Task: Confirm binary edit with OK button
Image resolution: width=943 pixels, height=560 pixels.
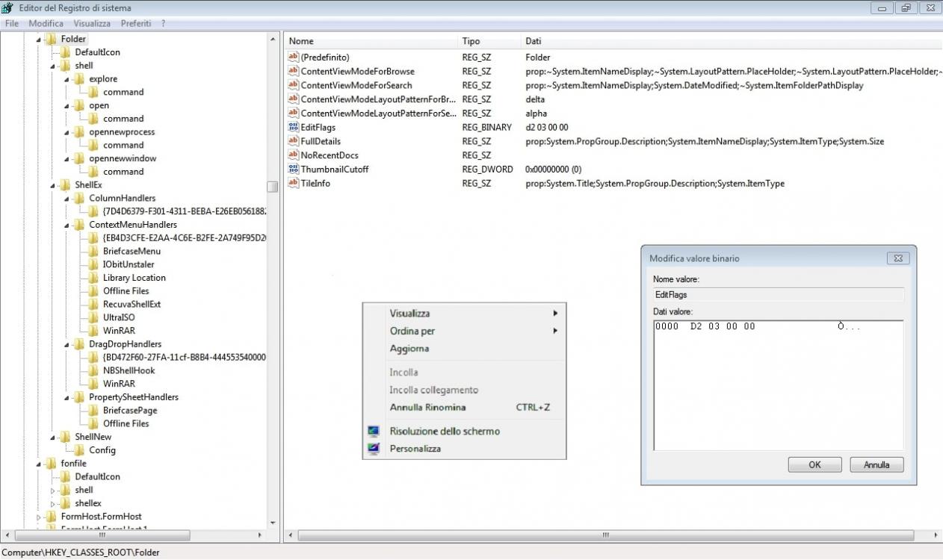Action: click(814, 464)
